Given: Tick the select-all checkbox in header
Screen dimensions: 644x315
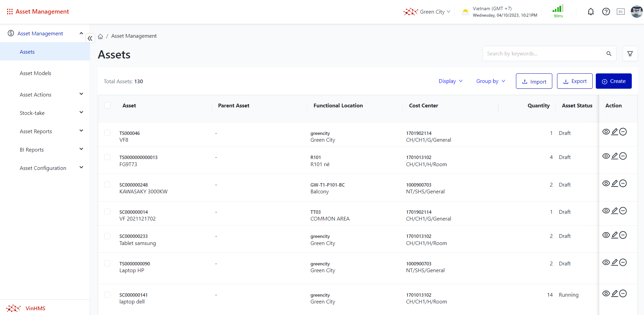Looking at the screenshot, I should (x=107, y=105).
